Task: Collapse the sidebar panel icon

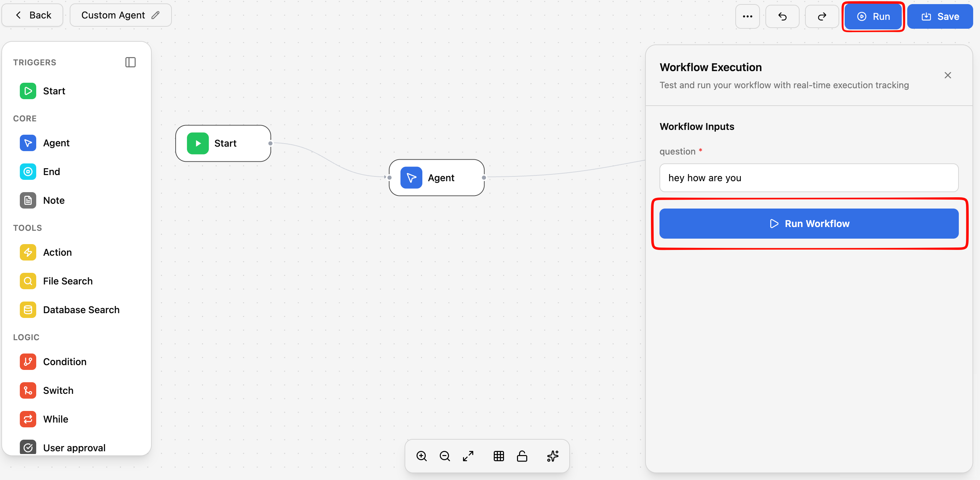Action: 131,62
